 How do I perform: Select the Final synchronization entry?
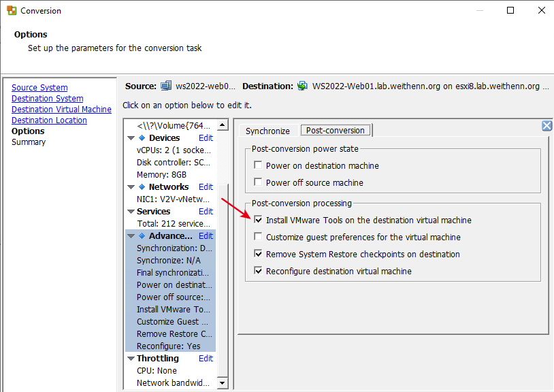[x=172, y=273]
